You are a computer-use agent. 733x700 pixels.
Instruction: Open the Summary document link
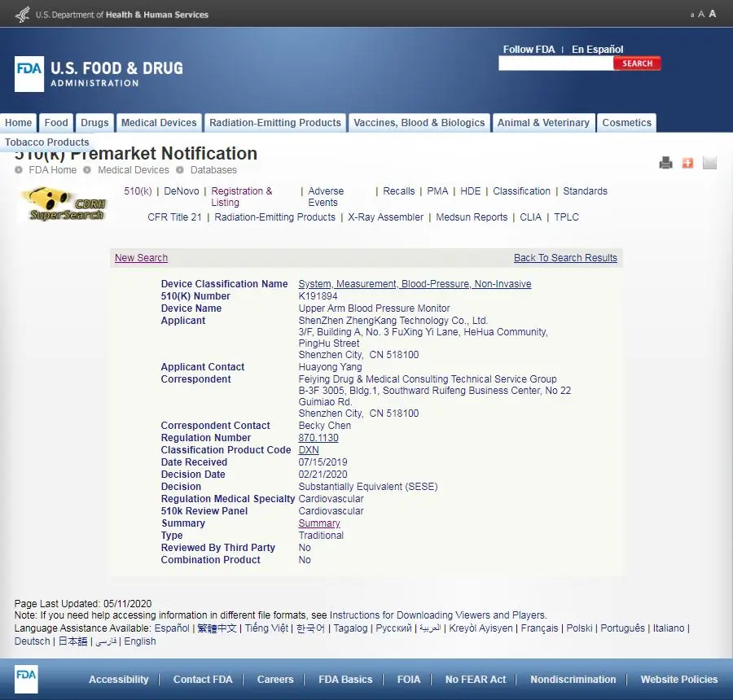[x=319, y=523]
